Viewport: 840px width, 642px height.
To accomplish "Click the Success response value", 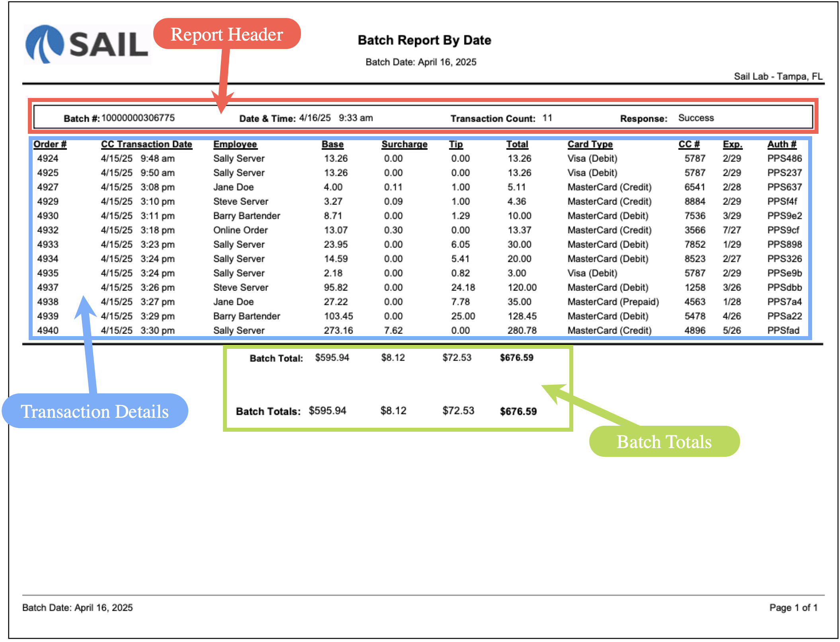I will tap(695, 118).
